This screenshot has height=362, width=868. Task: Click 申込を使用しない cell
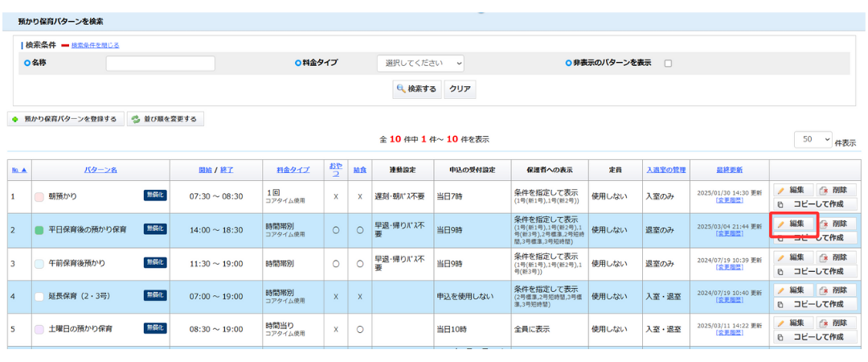465,297
